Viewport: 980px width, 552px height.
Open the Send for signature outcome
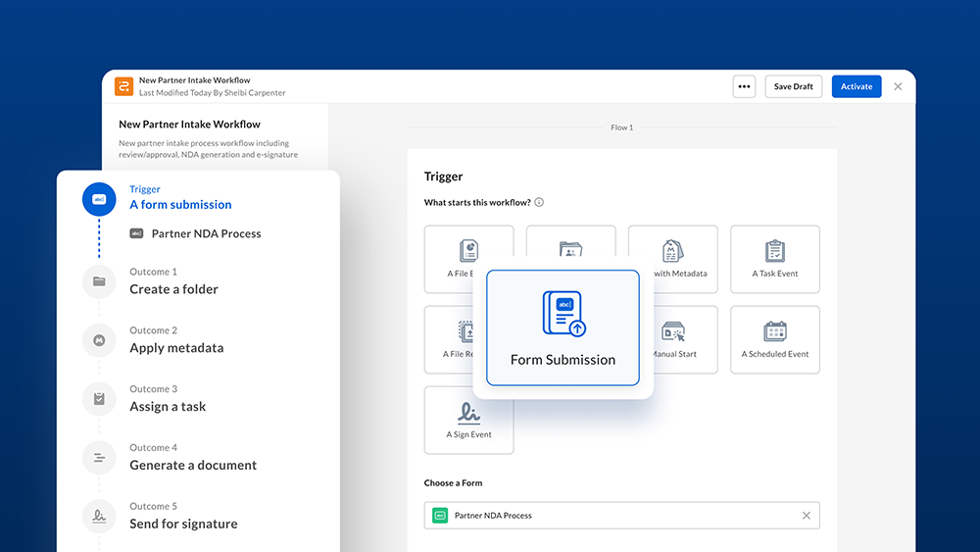[x=183, y=524]
